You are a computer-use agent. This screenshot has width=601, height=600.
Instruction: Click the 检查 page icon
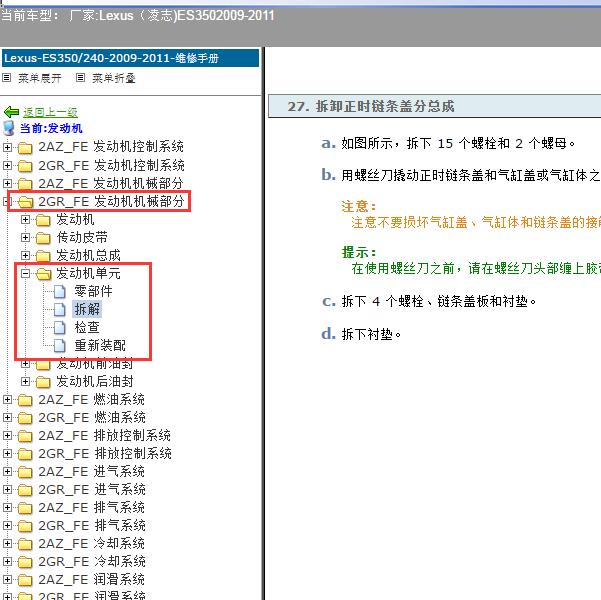point(59,327)
